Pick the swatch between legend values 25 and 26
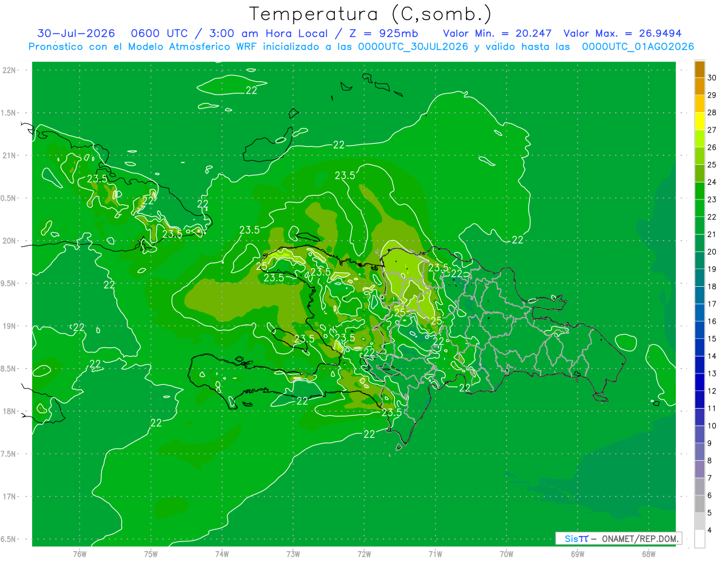 pos(699,156)
